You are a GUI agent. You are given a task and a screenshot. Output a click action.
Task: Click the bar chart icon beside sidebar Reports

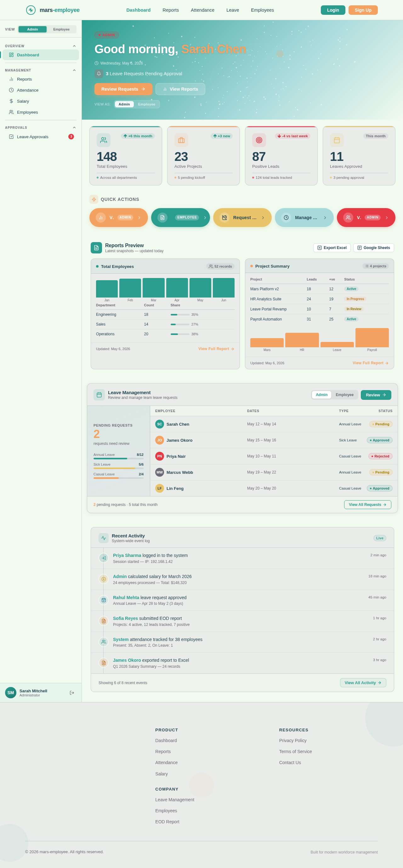click(11, 79)
